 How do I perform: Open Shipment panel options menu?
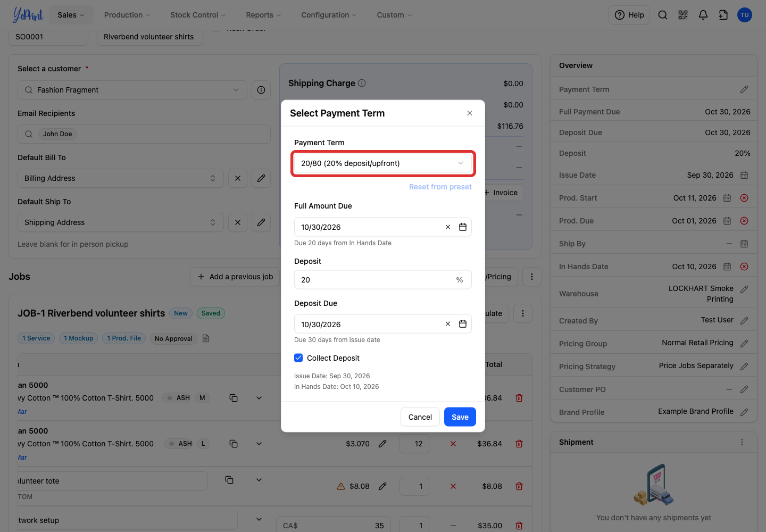pyautogui.click(x=742, y=442)
